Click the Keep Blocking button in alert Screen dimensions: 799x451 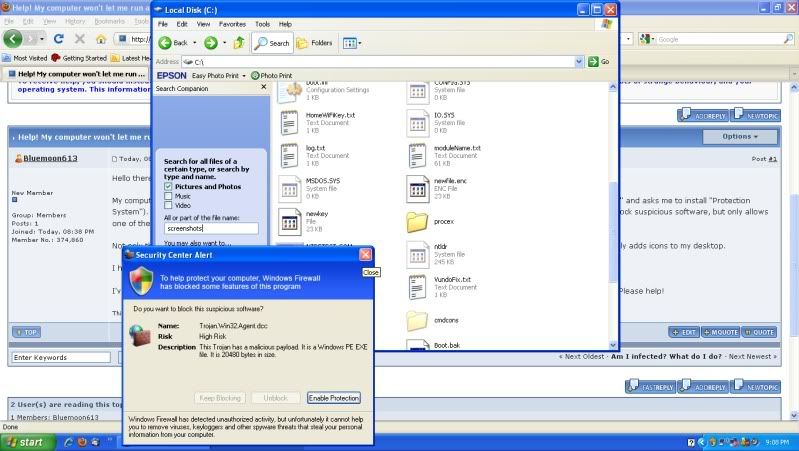[x=220, y=398]
